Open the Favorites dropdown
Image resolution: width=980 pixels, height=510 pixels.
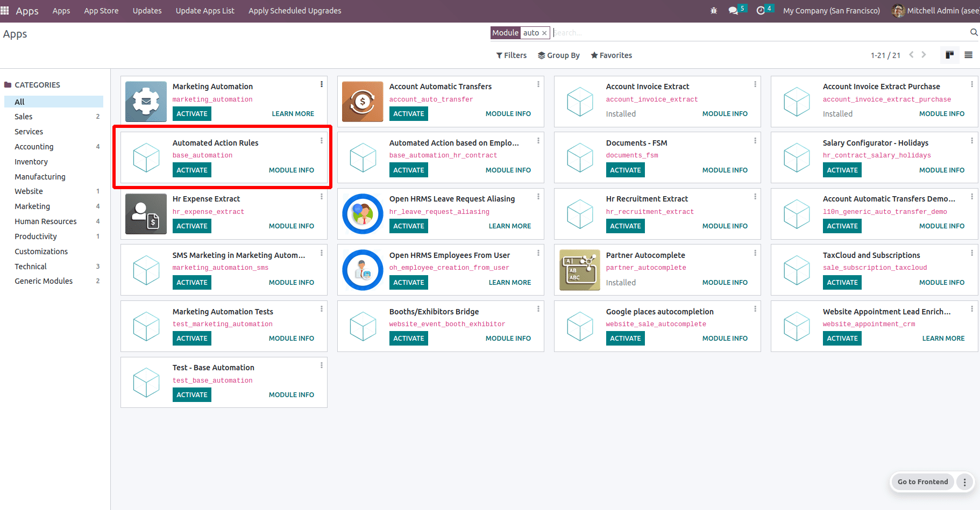[612, 55]
